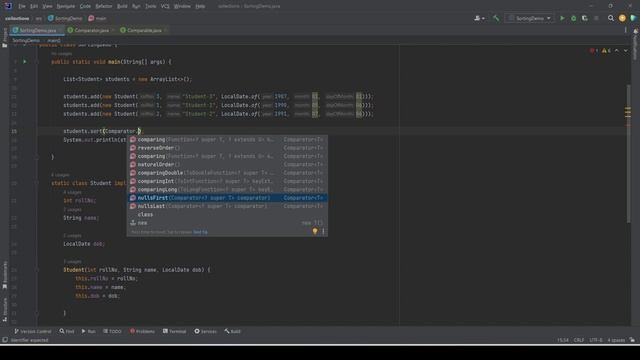
Task: Open the completion popup three-dots options
Action: (323, 231)
